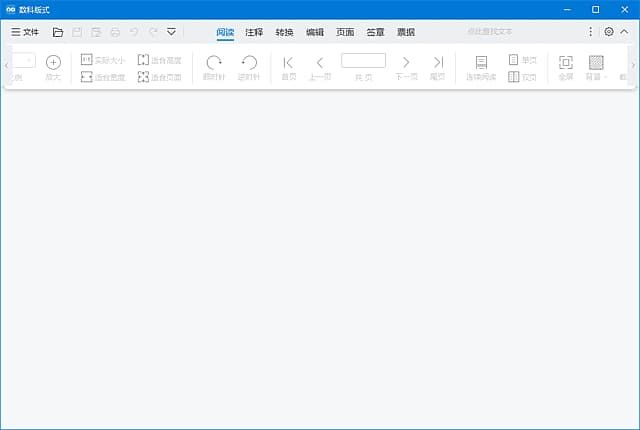
Task: Click the redo arrow icon
Action: coord(153,32)
